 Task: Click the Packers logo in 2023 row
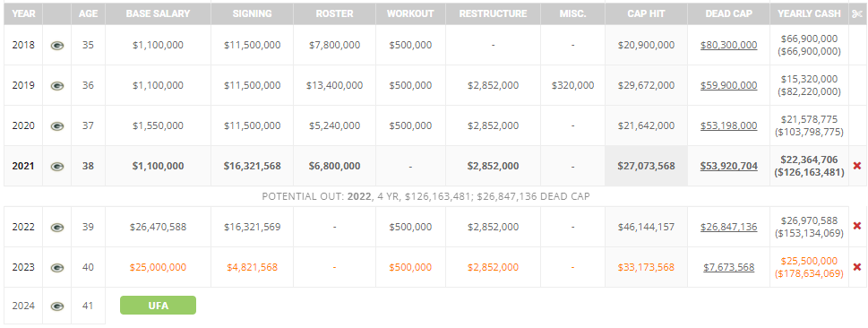57,268
